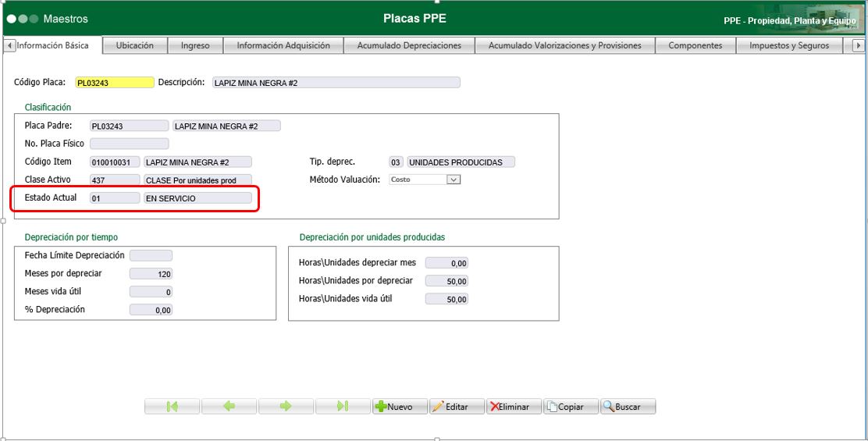The height and width of the screenshot is (441, 868).
Task: Go to the previous record arrow
Action: click(229, 407)
